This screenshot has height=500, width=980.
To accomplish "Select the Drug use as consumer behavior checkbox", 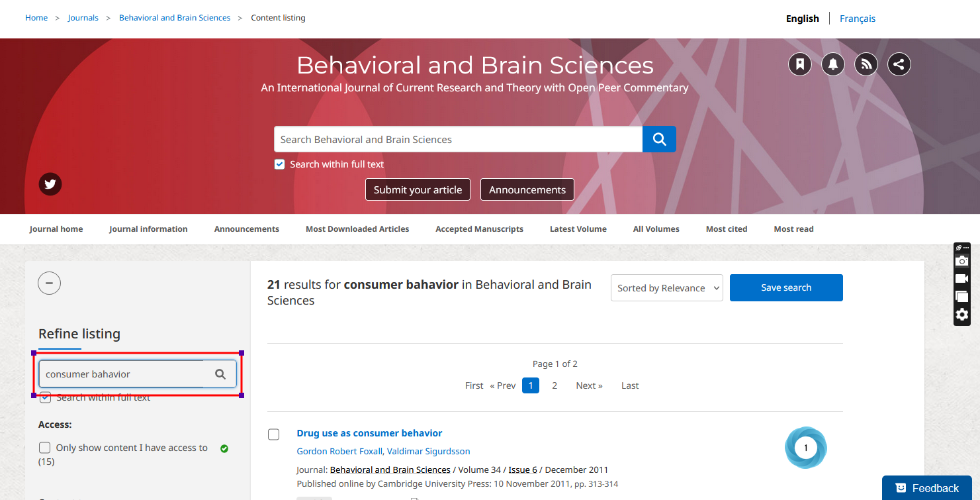I will (x=273, y=434).
